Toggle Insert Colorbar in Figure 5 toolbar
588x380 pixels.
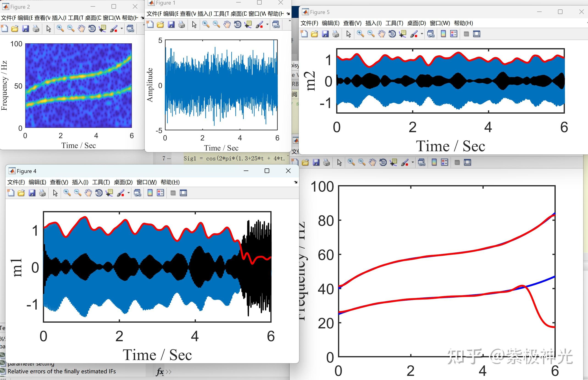[x=443, y=34]
